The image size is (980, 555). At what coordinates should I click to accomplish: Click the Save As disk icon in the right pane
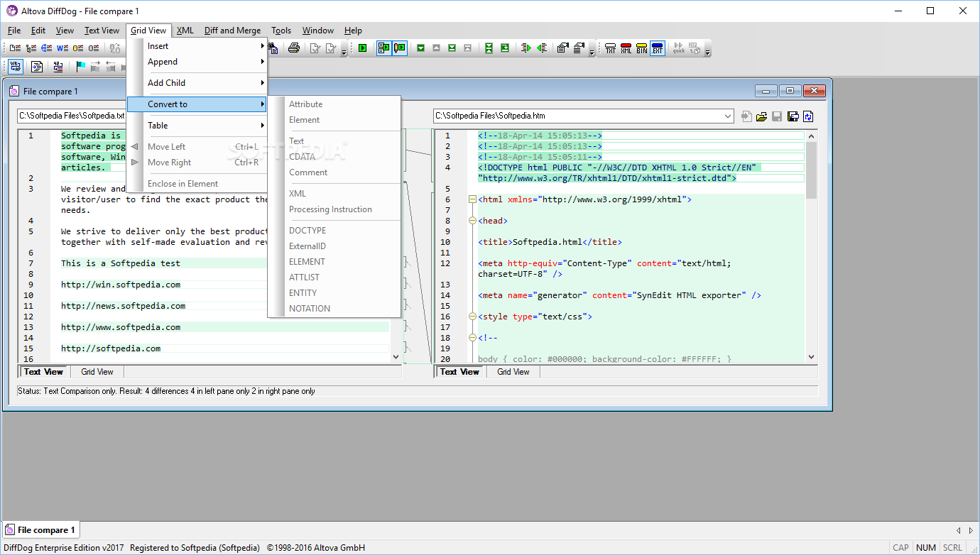pos(793,116)
